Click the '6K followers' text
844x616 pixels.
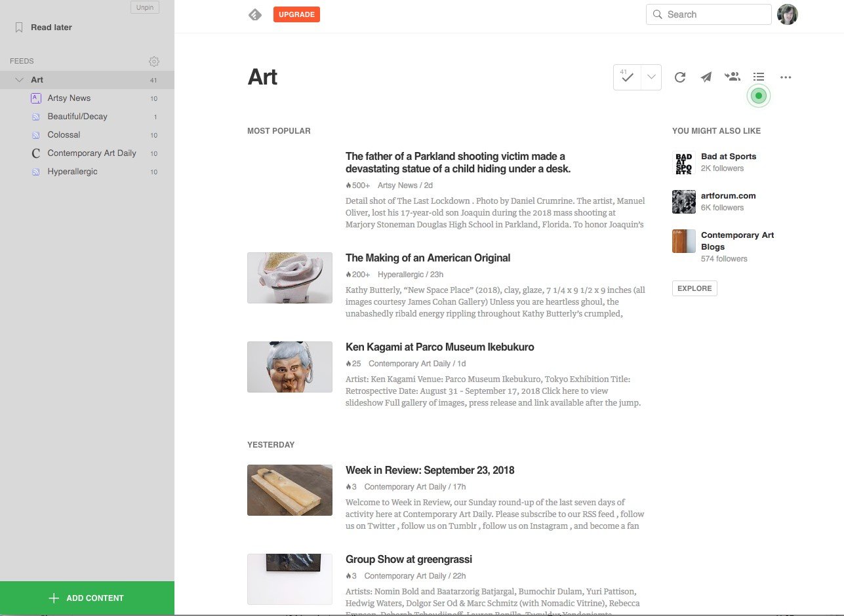coord(722,208)
